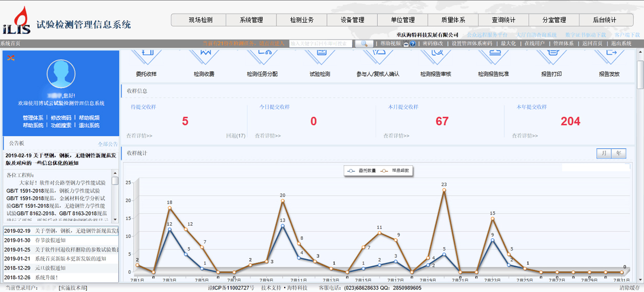Viewport: 644px width, 292px height.
Task: Switch chart to 月 view
Action: point(603,153)
